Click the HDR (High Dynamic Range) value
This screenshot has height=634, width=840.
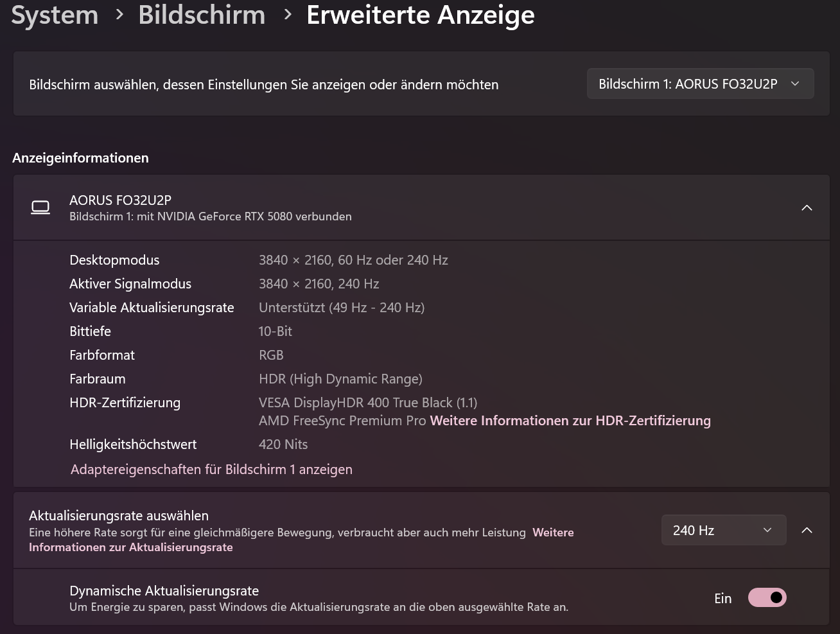coord(340,379)
